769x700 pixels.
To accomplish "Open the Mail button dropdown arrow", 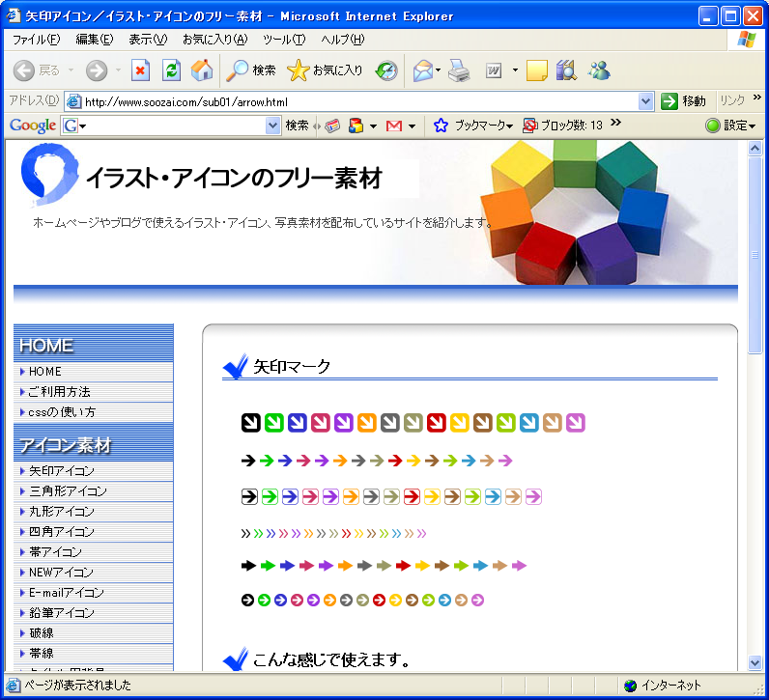I will (438, 70).
